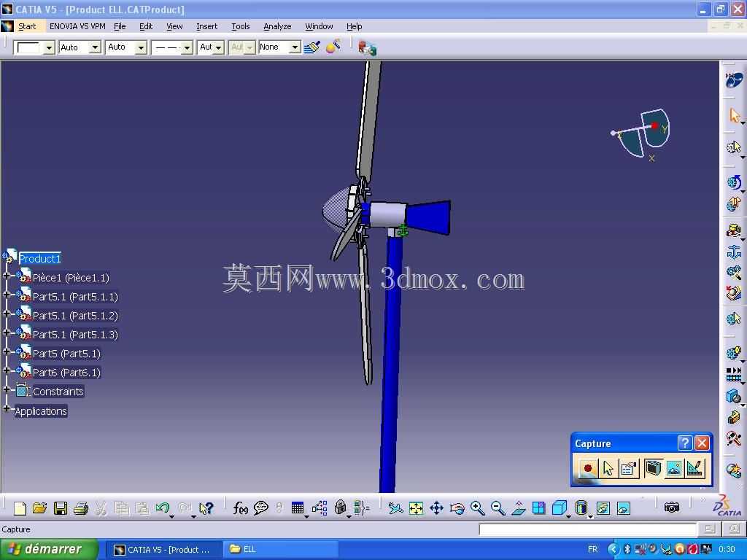This screenshot has height=560, width=747.
Task: Save the product with the floppy icon
Action: coord(60,508)
